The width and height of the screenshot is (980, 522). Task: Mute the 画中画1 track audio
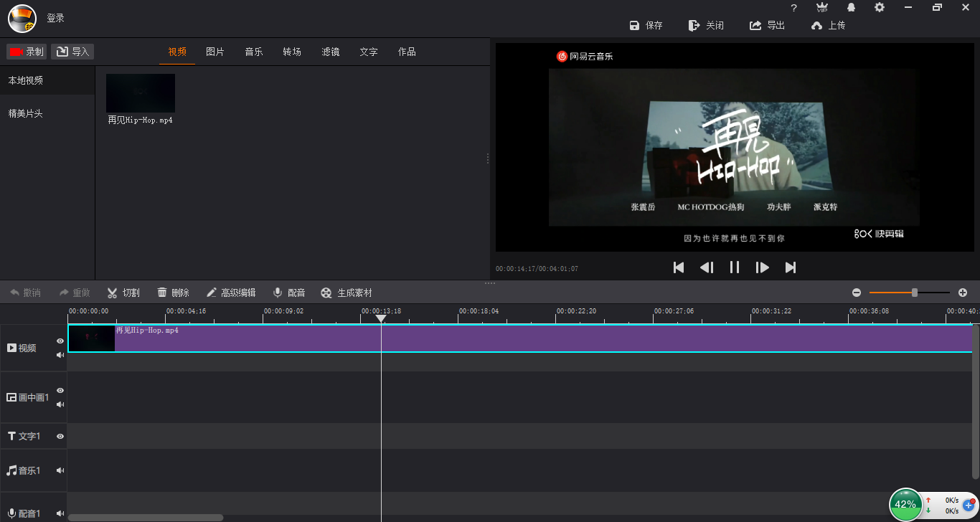tap(60, 404)
